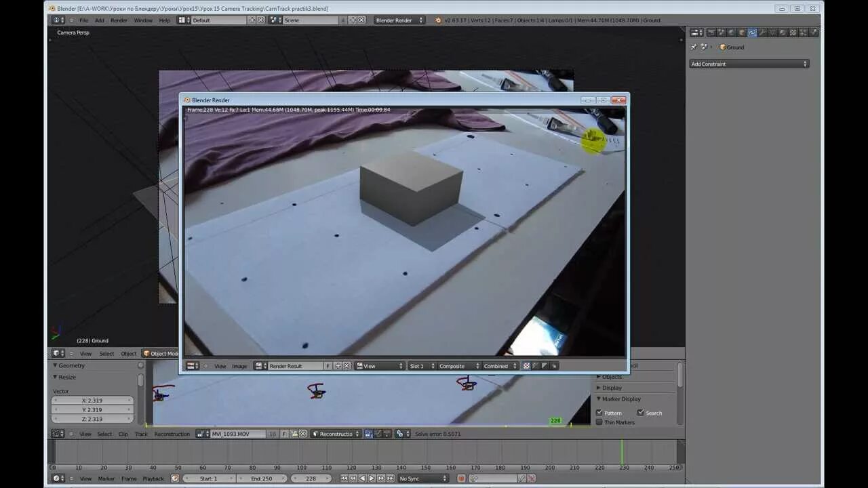
Task: Toggle the Search checkbox under Marker Display
Action: (x=641, y=413)
